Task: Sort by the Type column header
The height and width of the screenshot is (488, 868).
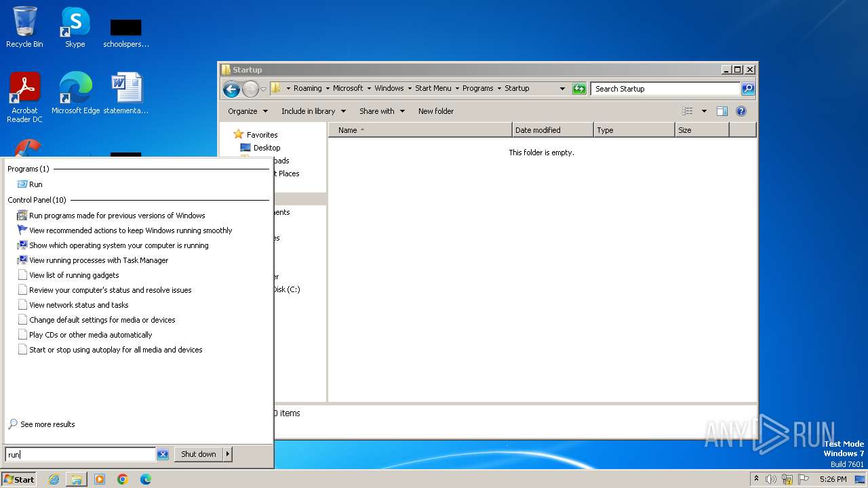Action: pyautogui.click(x=634, y=130)
